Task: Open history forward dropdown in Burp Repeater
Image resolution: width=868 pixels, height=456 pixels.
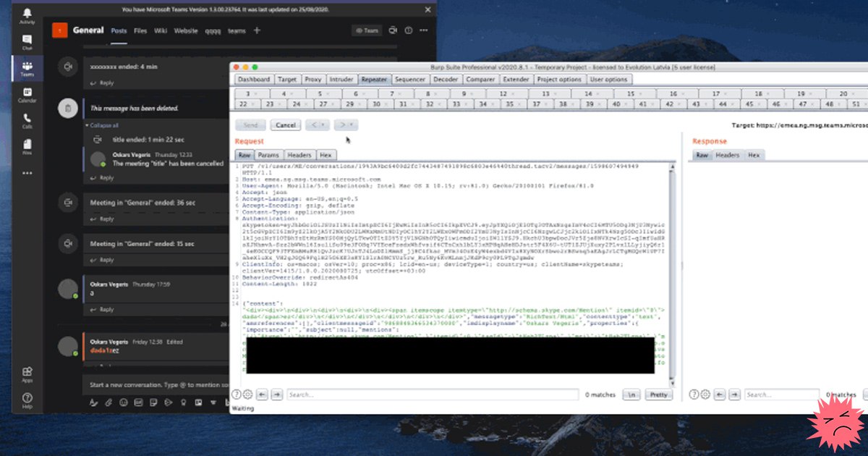Action: tap(346, 124)
